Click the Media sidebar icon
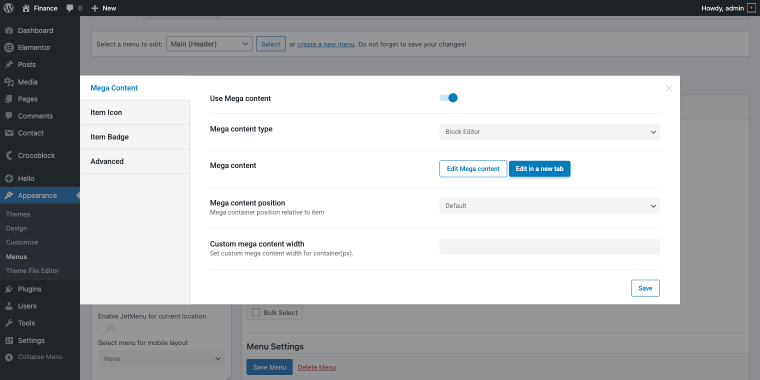Screen dimensions: 760x380 8,82
